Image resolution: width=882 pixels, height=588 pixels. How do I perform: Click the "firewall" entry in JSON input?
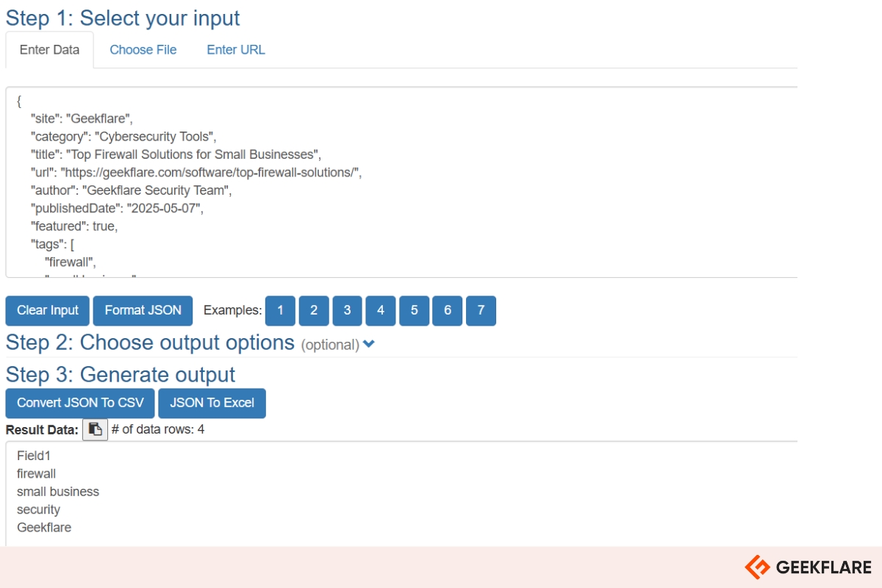(x=71, y=262)
